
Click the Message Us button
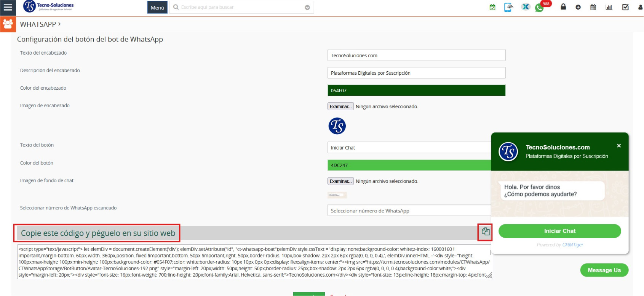604,270
